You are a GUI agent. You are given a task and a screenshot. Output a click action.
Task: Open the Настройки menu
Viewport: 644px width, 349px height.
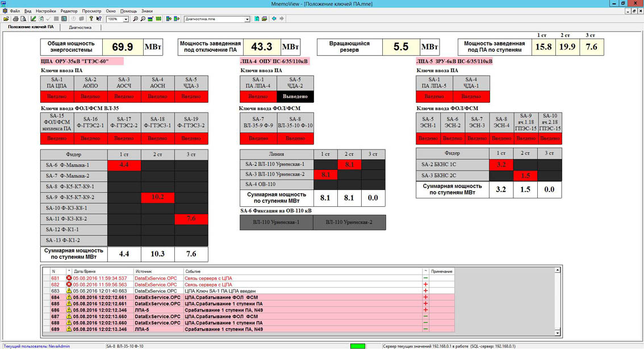click(45, 11)
